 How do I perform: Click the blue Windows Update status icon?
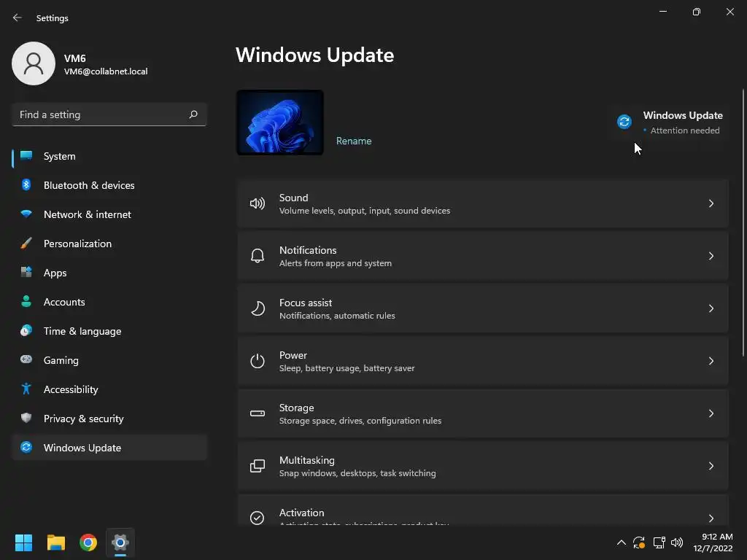pyautogui.click(x=624, y=122)
